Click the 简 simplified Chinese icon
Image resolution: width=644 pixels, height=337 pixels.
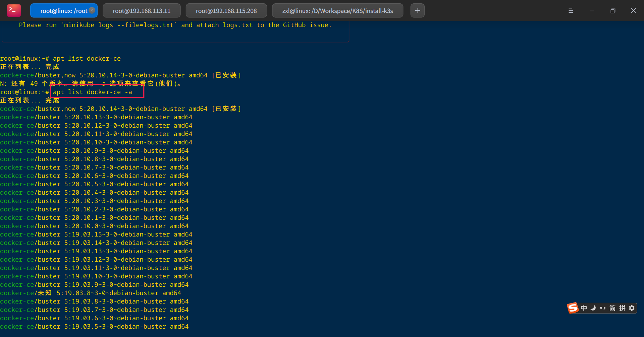click(x=612, y=308)
